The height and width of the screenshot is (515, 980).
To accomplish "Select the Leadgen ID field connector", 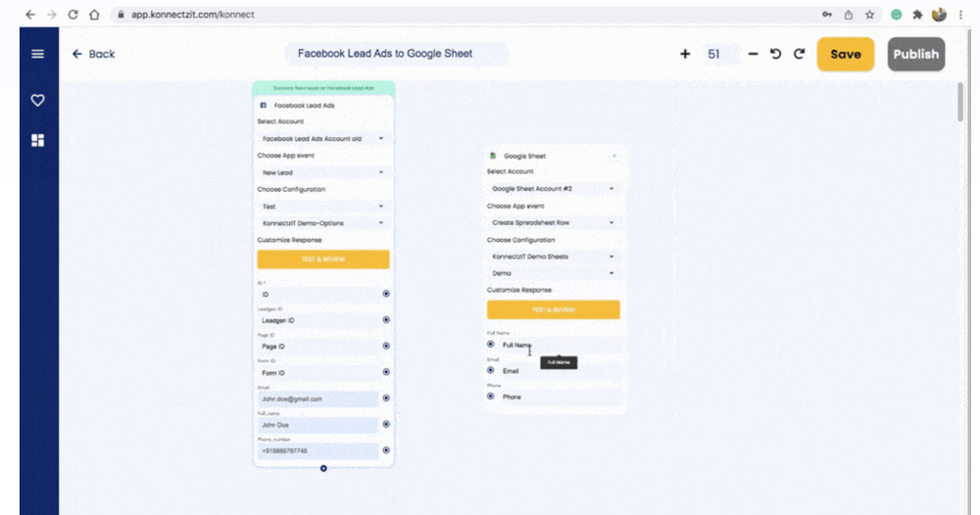I will click(x=386, y=319).
